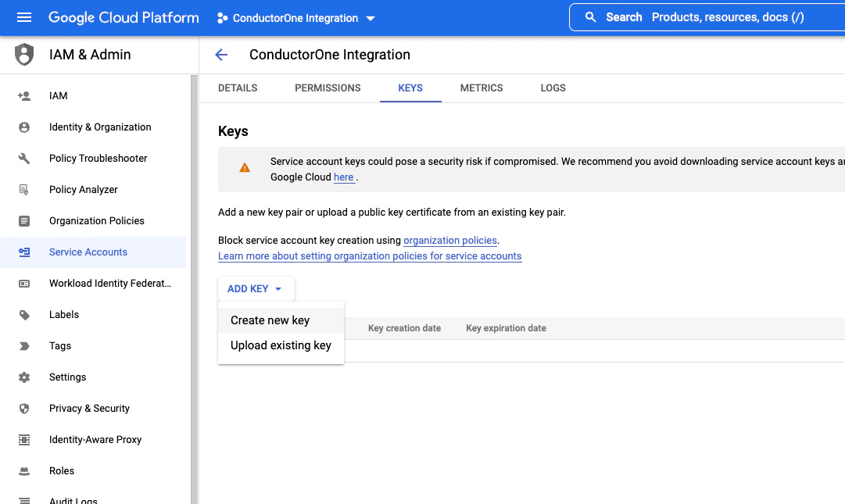845x504 pixels.
Task: Click the search magnifier icon
Action: point(591,17)
